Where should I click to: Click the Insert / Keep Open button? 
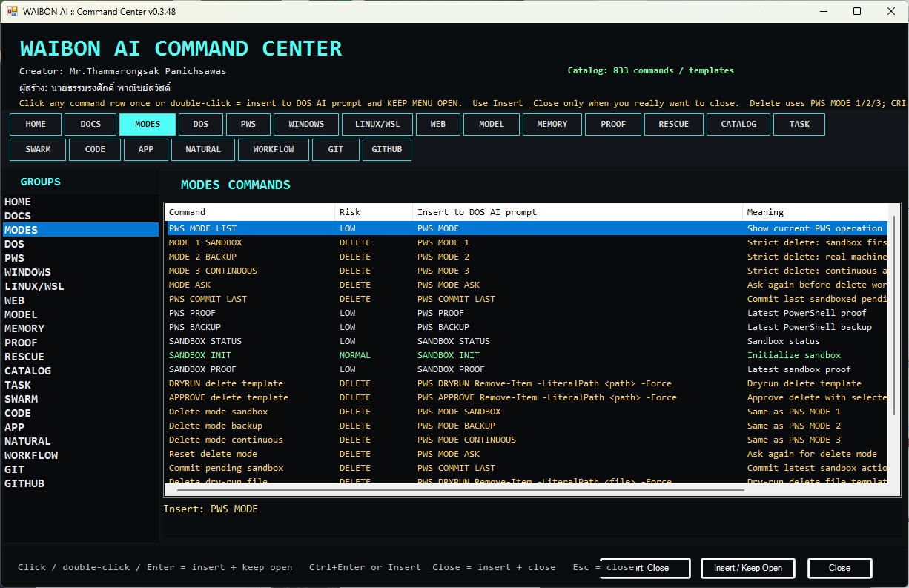[748, 569]
